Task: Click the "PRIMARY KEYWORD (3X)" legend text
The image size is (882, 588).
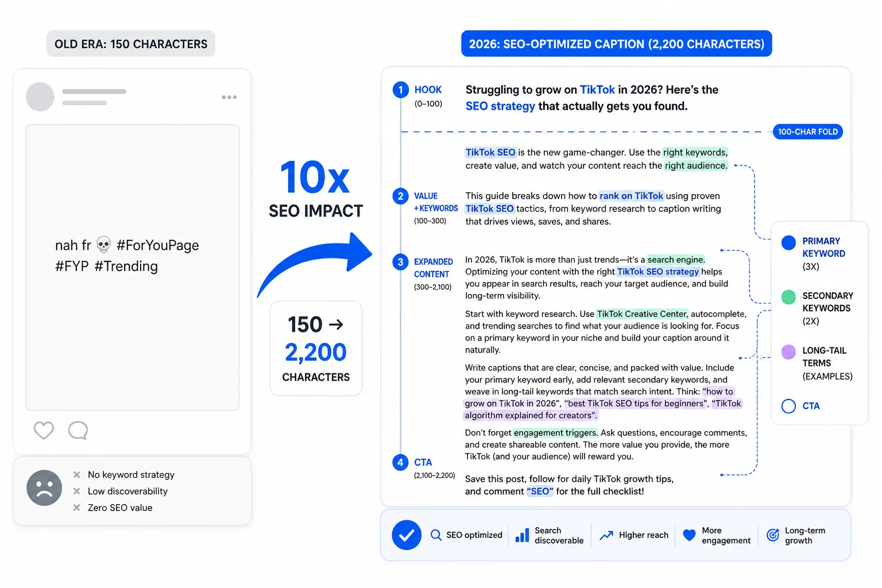Action: coord(823,254)
